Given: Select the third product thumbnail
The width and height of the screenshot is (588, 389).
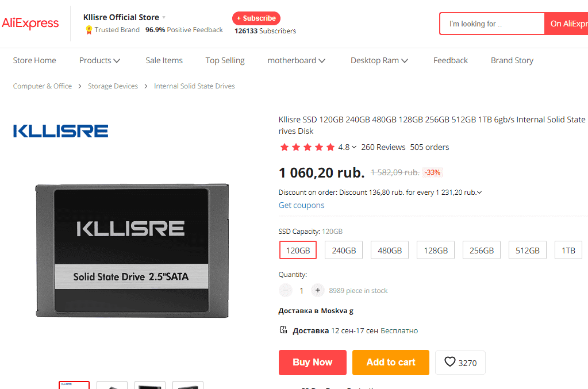Looking at the screenshot, I should tap(150, 385).
